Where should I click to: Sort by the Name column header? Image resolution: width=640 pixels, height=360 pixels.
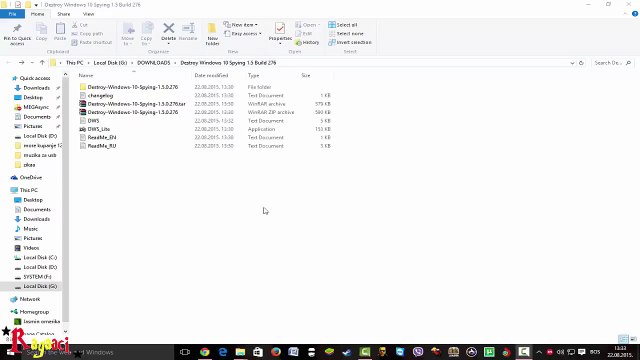point(86,76)
